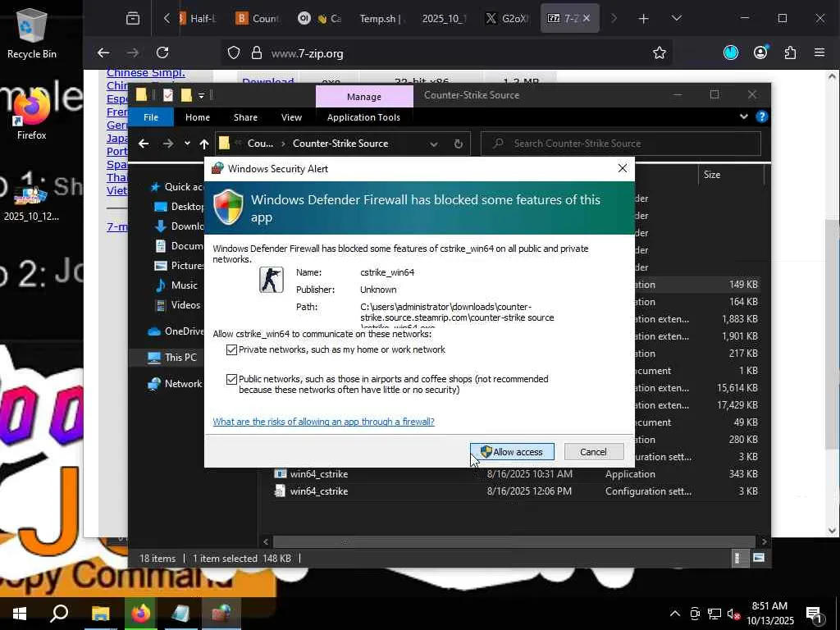This screenshot has width=840, height=630.
Task: Bookmark this page with the star icon
Action: [x=659, y=53]
